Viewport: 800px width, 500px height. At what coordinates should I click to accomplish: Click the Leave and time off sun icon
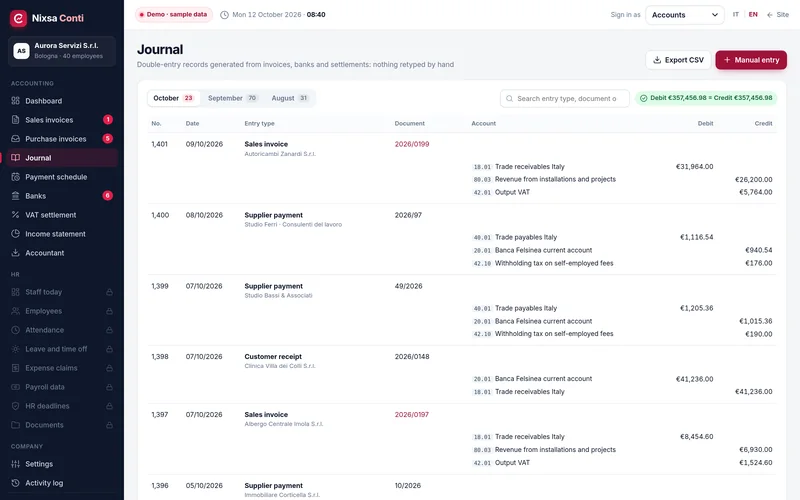click(x=15, y=349)
